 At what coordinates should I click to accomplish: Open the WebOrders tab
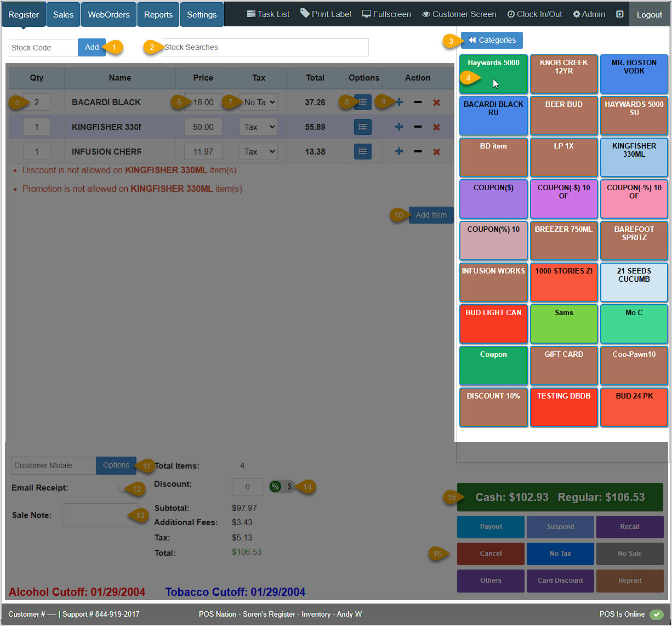click(x=109, y=15)
